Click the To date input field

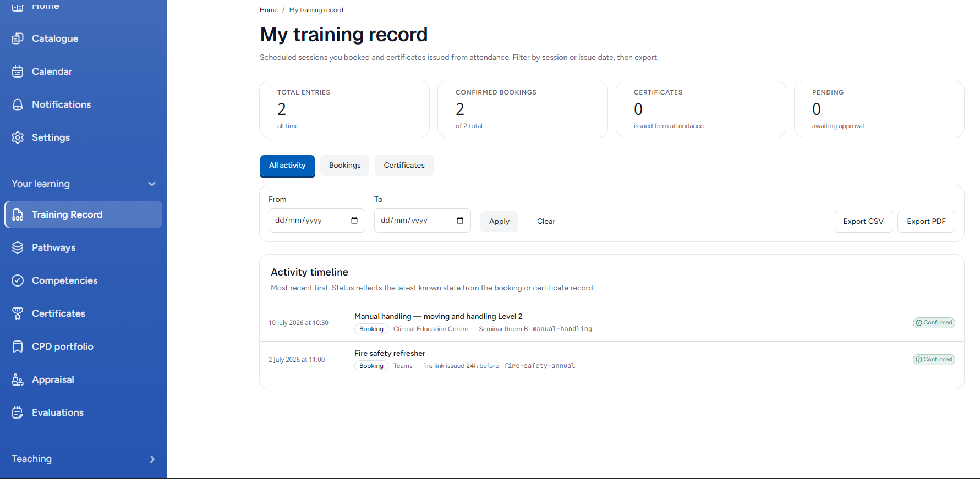click(x=423, y=221)
